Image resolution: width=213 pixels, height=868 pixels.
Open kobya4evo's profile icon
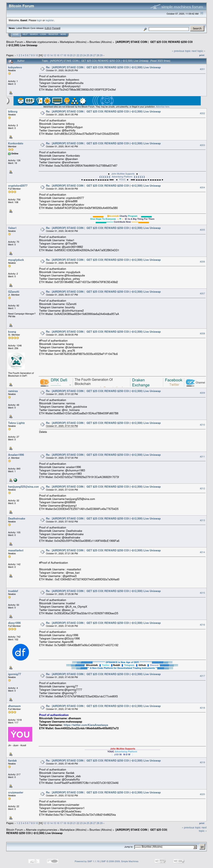coord(11,93)
